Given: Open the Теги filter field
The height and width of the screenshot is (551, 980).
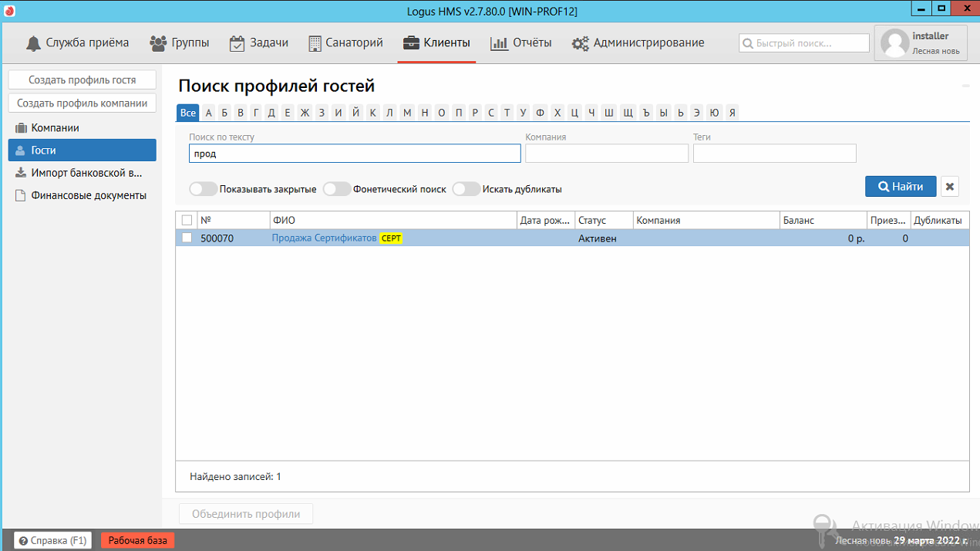Looking at the screenshot, I should 774,154.
